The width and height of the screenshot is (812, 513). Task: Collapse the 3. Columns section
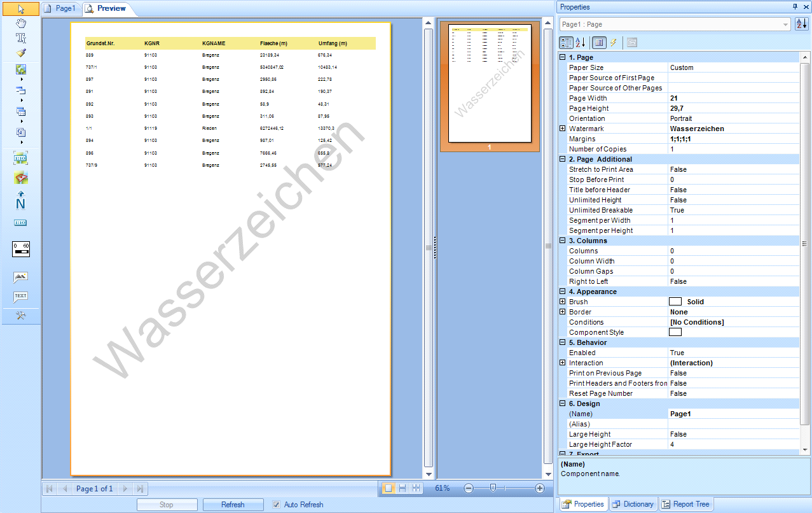coord(562,241)
